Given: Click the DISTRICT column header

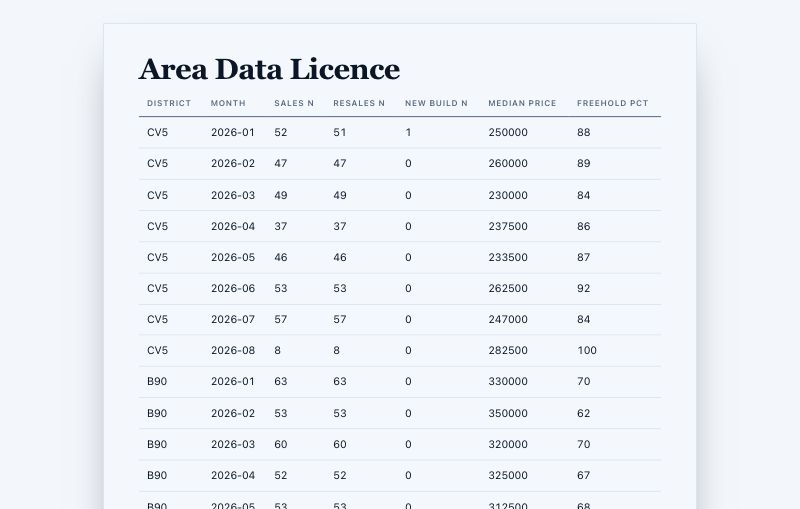Looking at the screenshot, I should tap(169, 103).
